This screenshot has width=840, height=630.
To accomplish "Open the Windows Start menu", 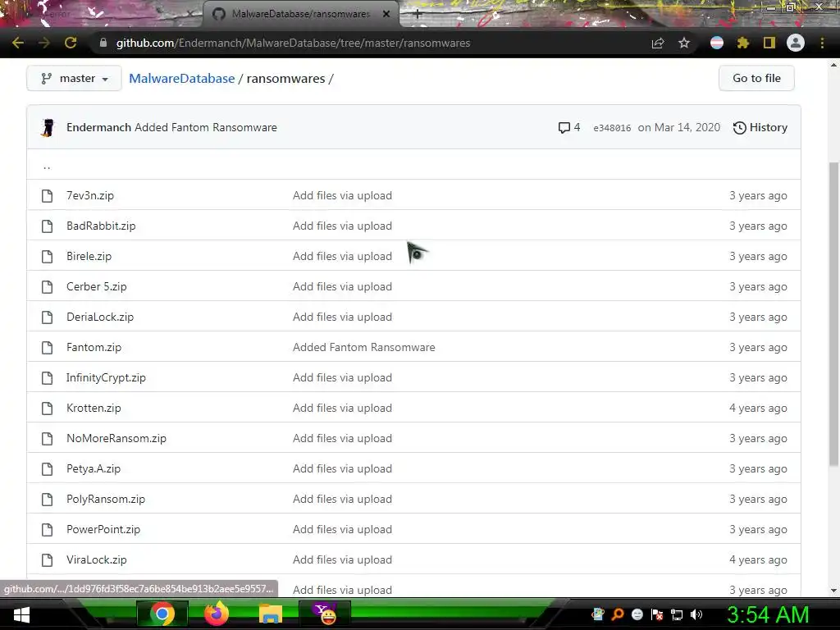I will (x=21, y=614).
